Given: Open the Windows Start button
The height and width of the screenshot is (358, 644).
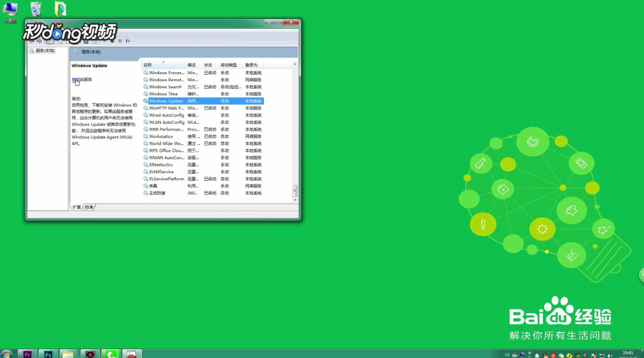Looking at the screenshot, I should tap(6, 354).
